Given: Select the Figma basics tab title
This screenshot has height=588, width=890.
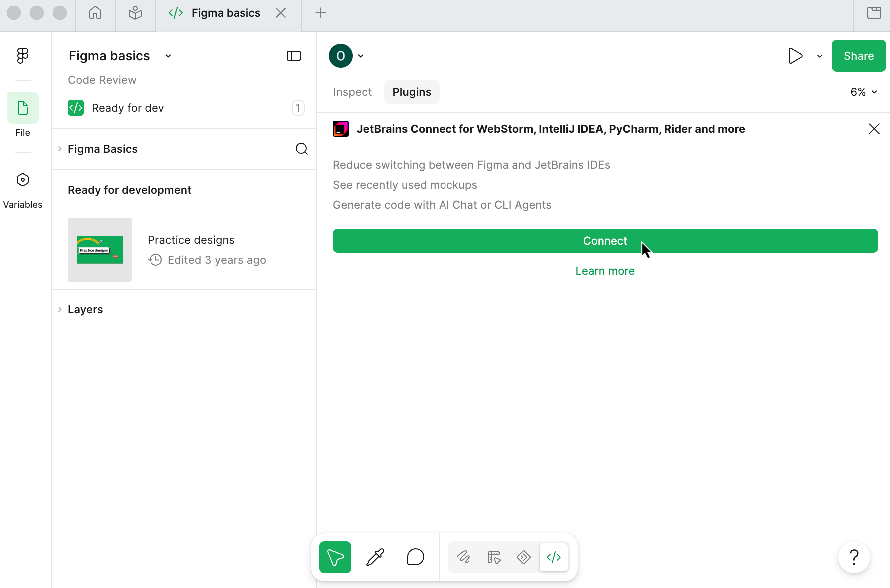Looking at the screenshot, I should pos(226,13).
